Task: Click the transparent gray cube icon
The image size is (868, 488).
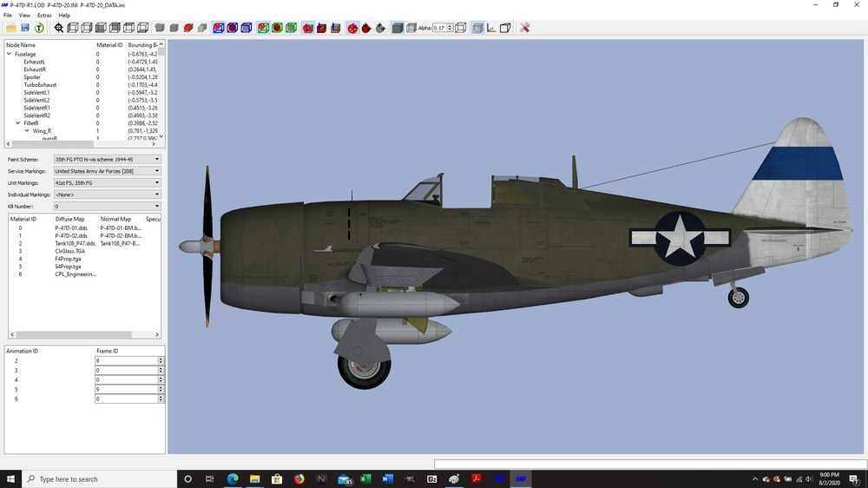Action: (x=411, y=28)
